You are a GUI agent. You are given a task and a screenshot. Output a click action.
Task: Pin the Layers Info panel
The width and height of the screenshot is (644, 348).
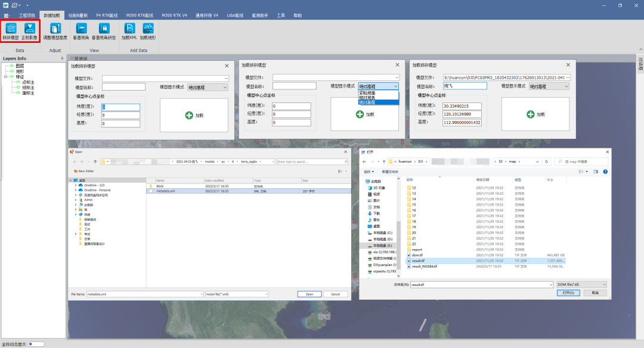pyautogui.click(x=63, y=58)
